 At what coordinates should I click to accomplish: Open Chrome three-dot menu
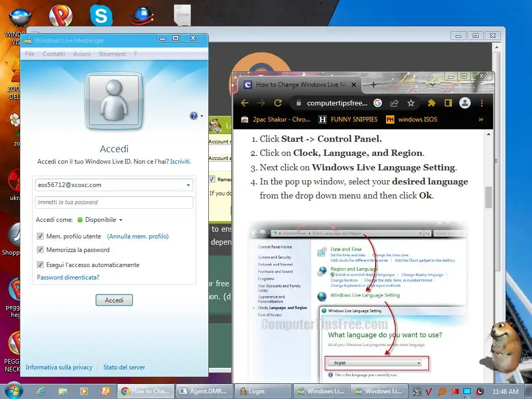click(482, 103)
